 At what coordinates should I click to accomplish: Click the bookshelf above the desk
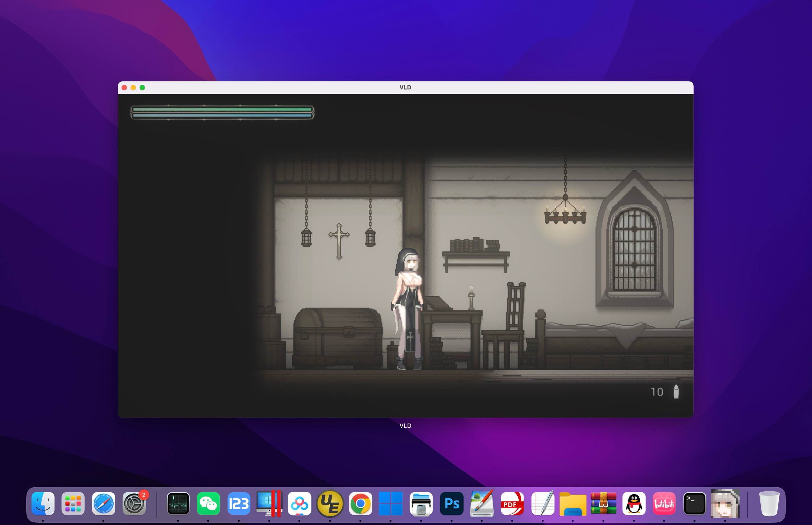(476, 254)
